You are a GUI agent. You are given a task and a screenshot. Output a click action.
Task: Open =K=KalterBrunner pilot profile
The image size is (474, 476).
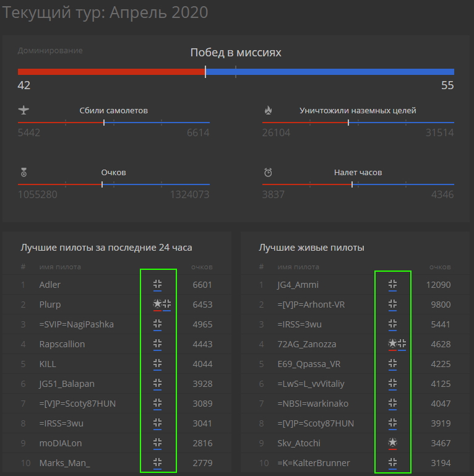click(313, 463)
